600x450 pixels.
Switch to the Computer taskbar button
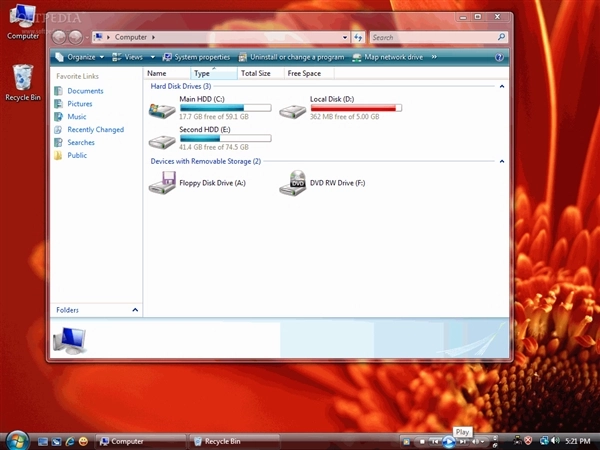pyautogui.click(x=140, y=441)
